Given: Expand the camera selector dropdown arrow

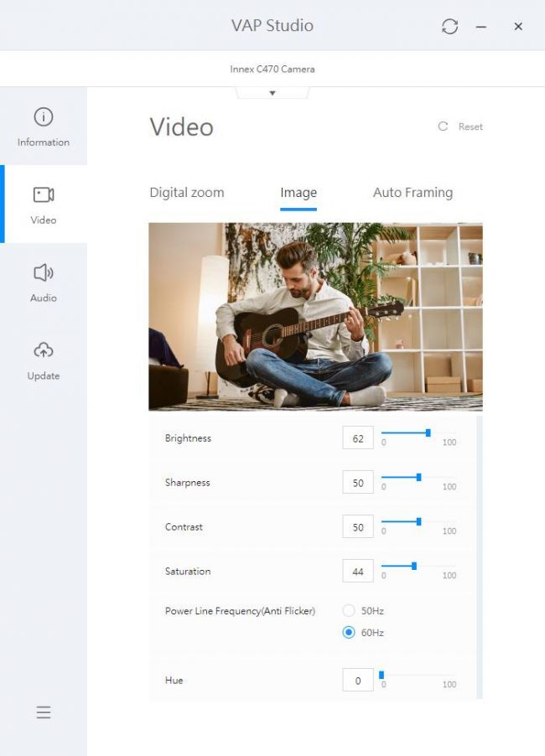Looking at the screenshot, I should click(272, 93).
